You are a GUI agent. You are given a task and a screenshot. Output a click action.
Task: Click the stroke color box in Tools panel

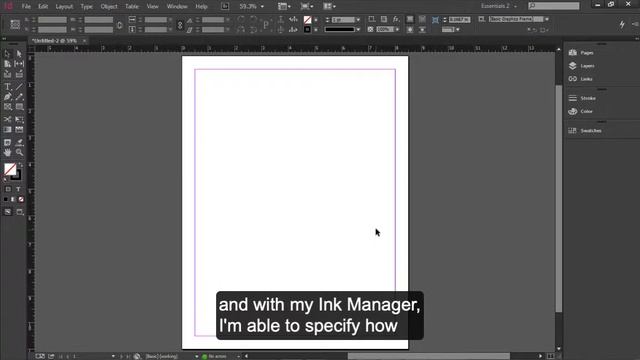pyautogui.click(x=17, y=176)
